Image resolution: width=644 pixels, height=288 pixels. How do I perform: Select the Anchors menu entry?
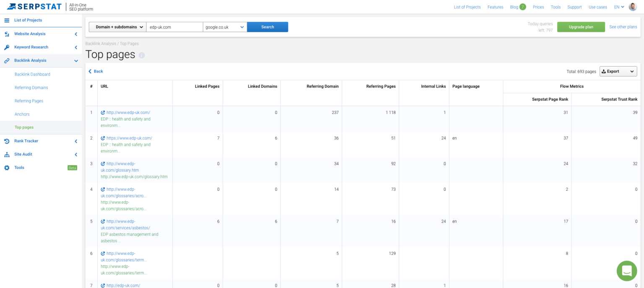(22, 114)
